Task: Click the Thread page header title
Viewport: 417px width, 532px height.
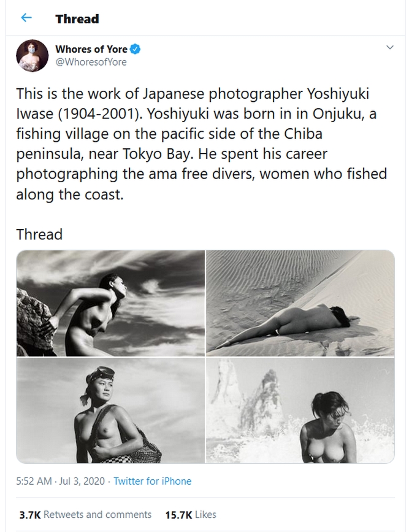Action: click(x=77, y=19)
